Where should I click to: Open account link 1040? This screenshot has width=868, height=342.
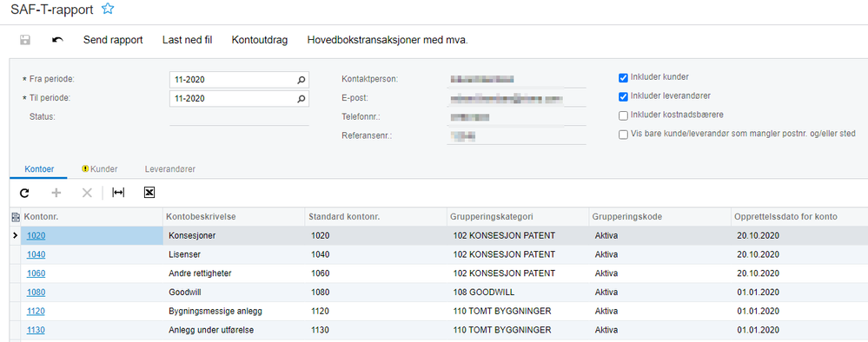(x=36, y=254)
